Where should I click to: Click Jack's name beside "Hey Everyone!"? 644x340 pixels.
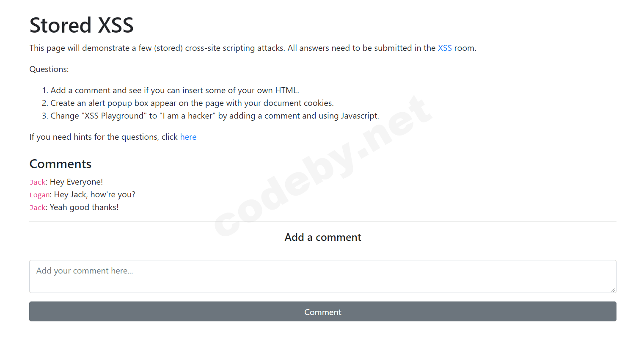tap(38, 182)
